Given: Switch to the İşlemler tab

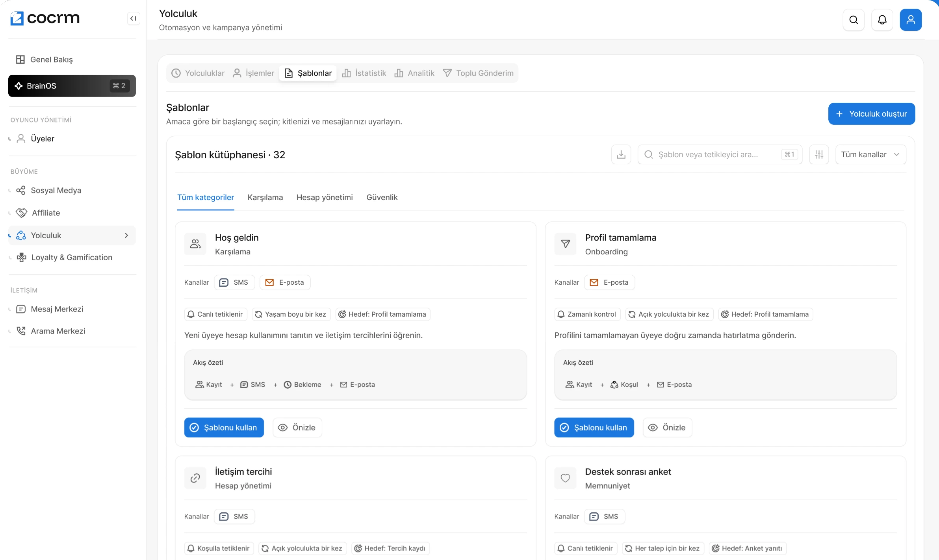Looking at the screenshot, I should 253,73.
